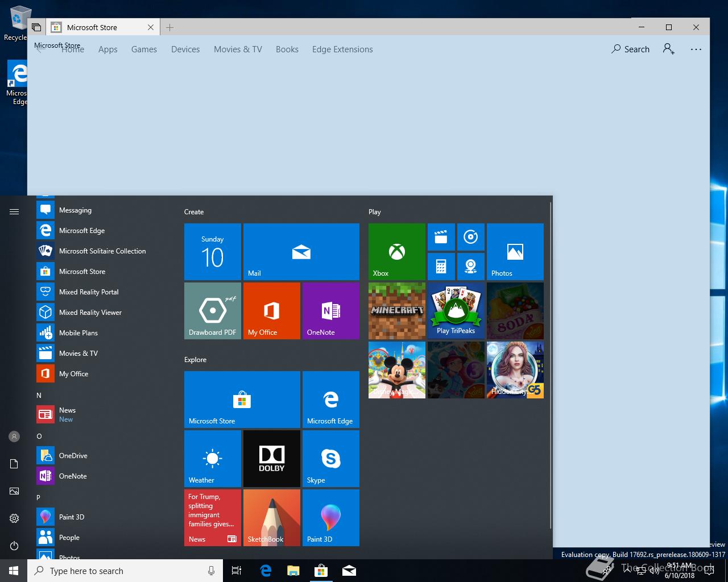Open Mobile Plans from app list

pyautogui.click(x=102, y=333)
